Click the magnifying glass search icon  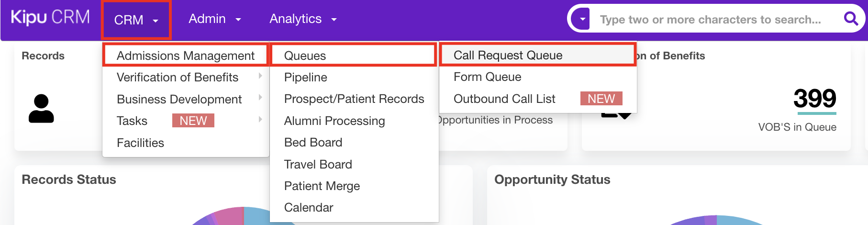point(850,19)
